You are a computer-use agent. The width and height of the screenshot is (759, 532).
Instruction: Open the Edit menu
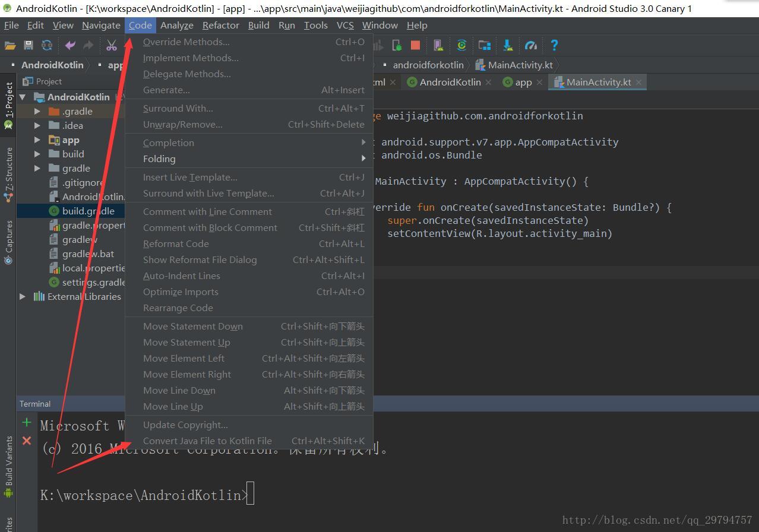coord(36,25)
